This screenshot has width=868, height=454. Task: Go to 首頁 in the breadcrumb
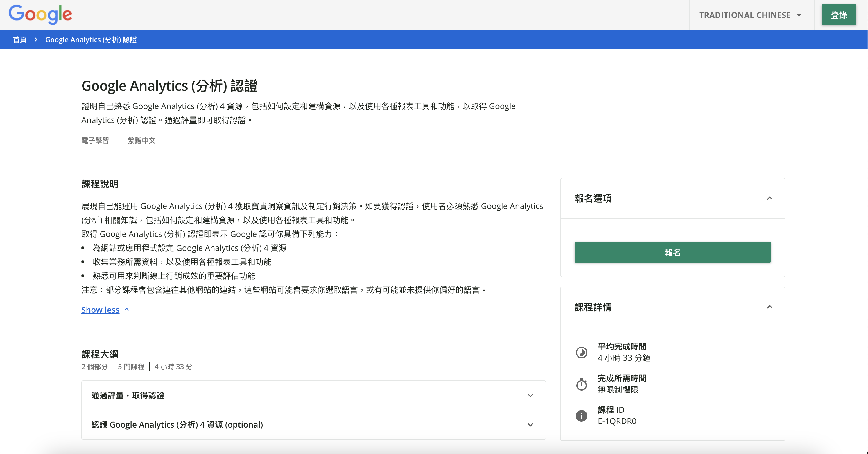pyautogui.click(x=19, y=40)
